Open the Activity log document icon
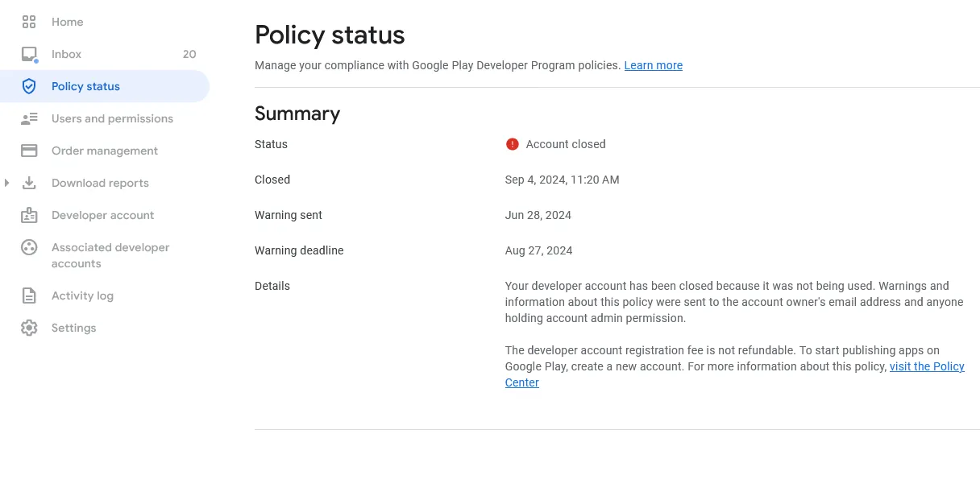980x496 pixels. pos(29,296)
